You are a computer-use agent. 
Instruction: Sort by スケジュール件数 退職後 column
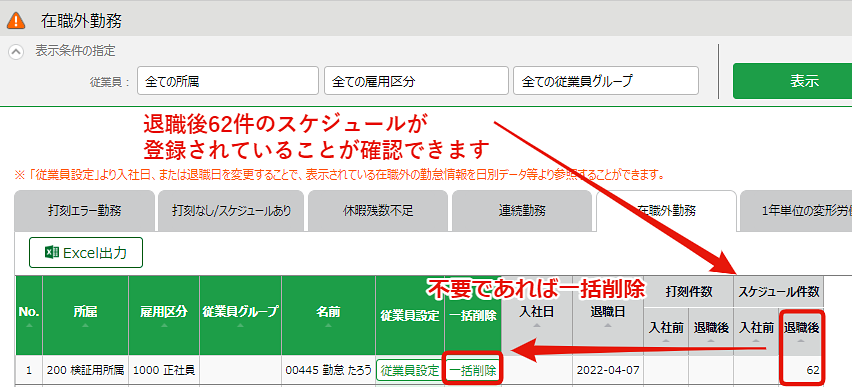pyautogui.click(x=801, y=332)
